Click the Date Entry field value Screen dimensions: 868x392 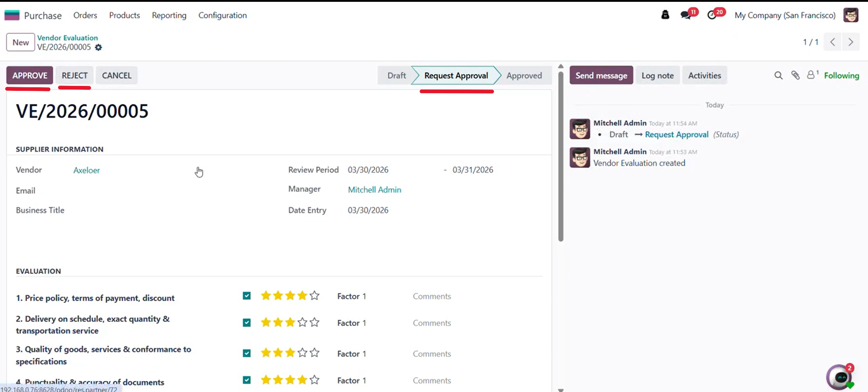coord(368,210)
